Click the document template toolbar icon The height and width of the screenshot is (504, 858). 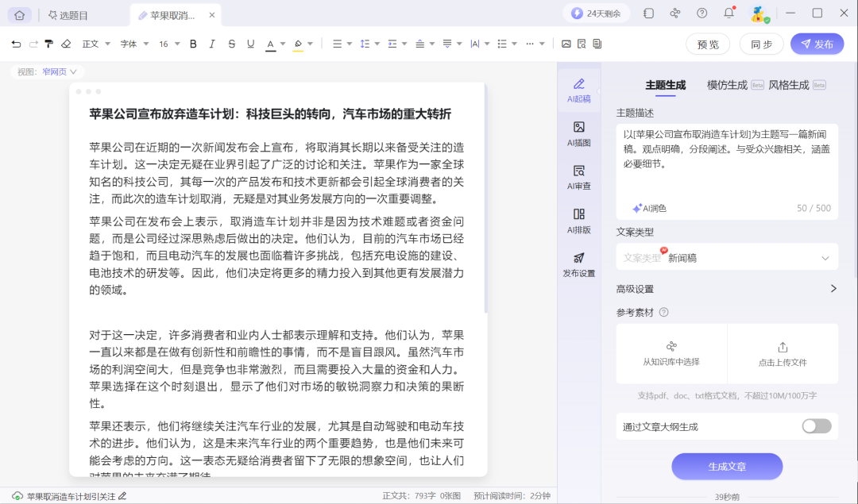597,44
